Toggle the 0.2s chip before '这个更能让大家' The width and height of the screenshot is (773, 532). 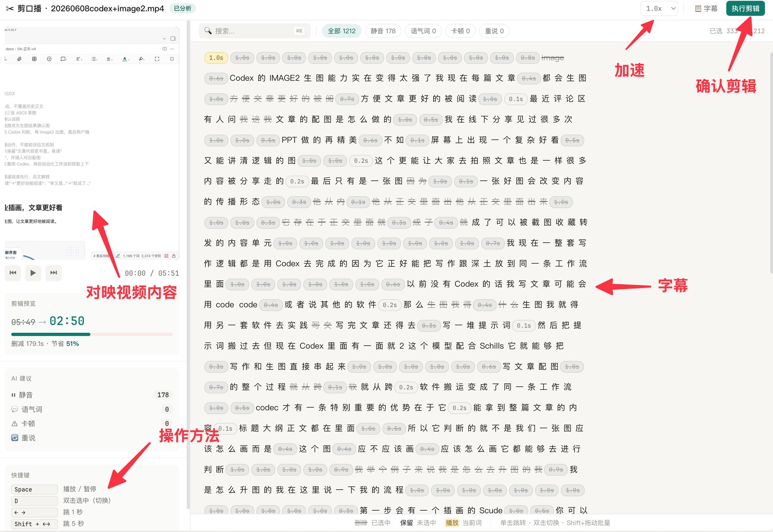(361, 161)
